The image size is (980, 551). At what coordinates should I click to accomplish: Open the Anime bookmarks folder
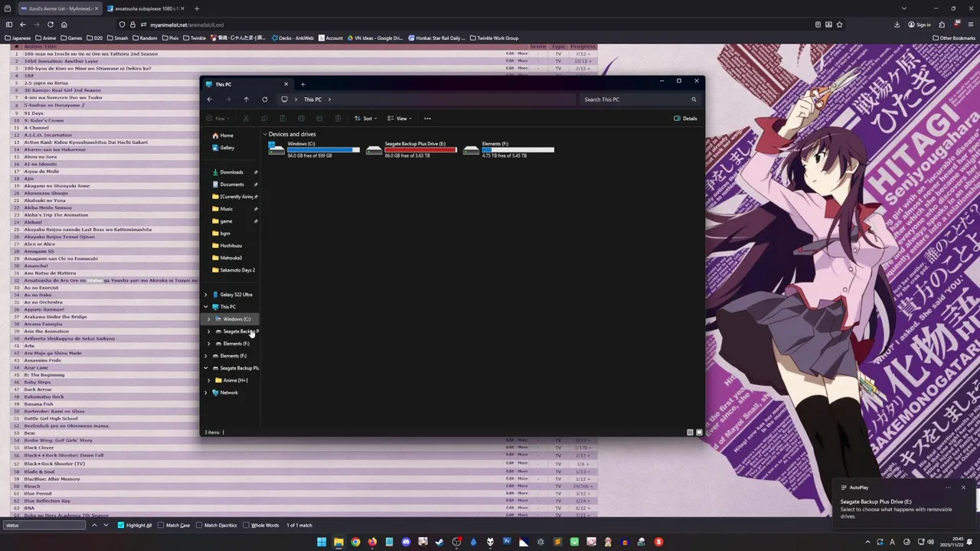46,37
